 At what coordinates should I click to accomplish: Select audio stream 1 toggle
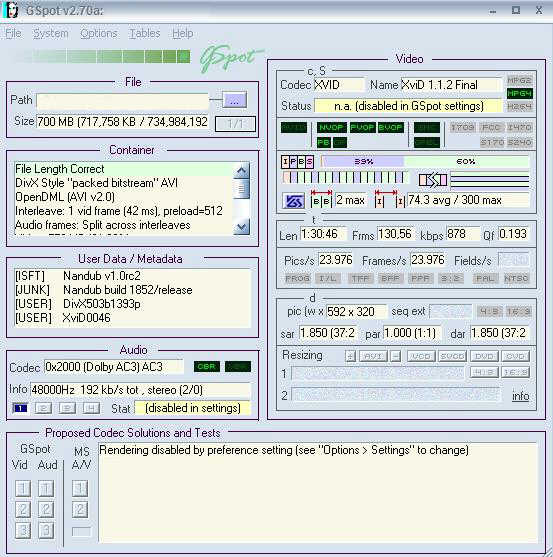pyautogui.click(x=20, y=408)
